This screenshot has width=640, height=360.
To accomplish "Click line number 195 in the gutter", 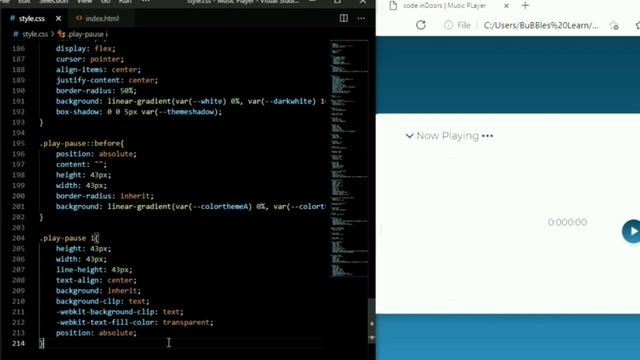I will click(18, 143).
